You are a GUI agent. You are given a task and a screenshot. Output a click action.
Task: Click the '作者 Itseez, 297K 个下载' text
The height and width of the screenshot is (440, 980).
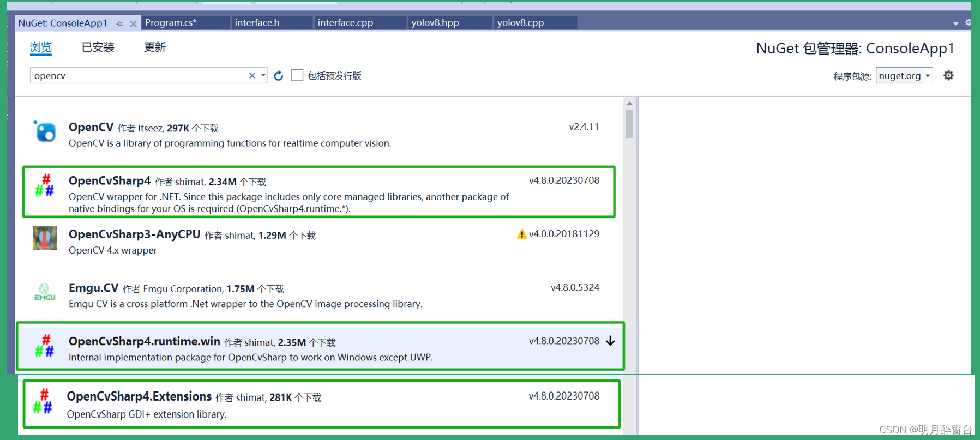(168, 128)
